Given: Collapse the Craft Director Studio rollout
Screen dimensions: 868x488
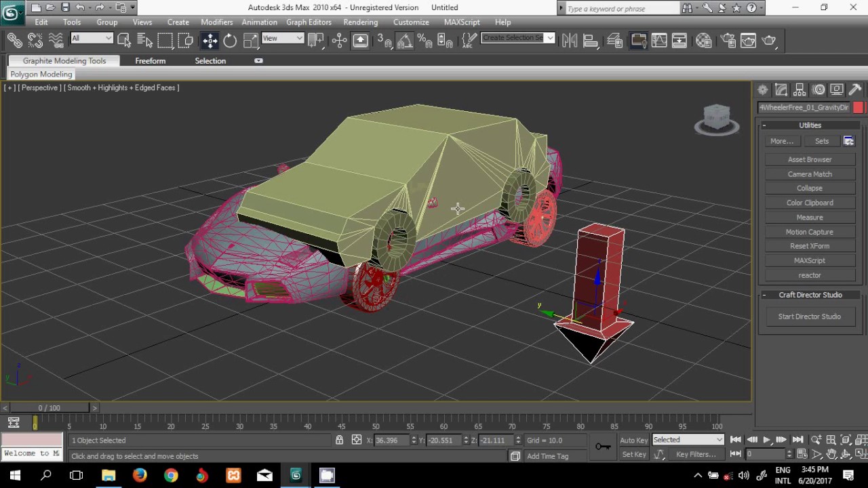Looking at the screenshot, I should [810, 295].
